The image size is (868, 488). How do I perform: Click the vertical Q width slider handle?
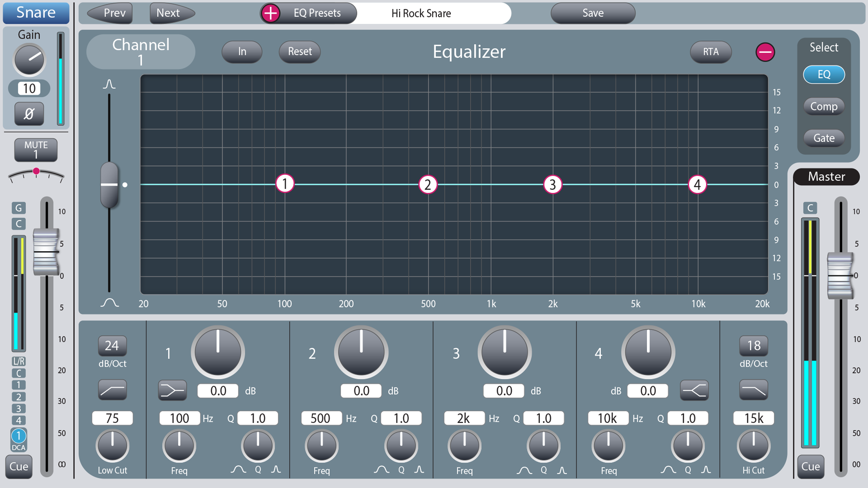(x=109, y=185)
